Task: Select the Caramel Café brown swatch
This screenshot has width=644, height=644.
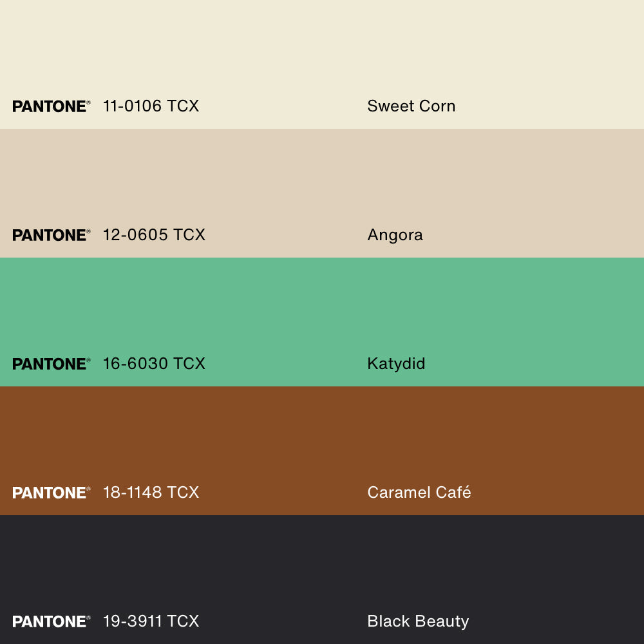Action: [x=322, y=451]
